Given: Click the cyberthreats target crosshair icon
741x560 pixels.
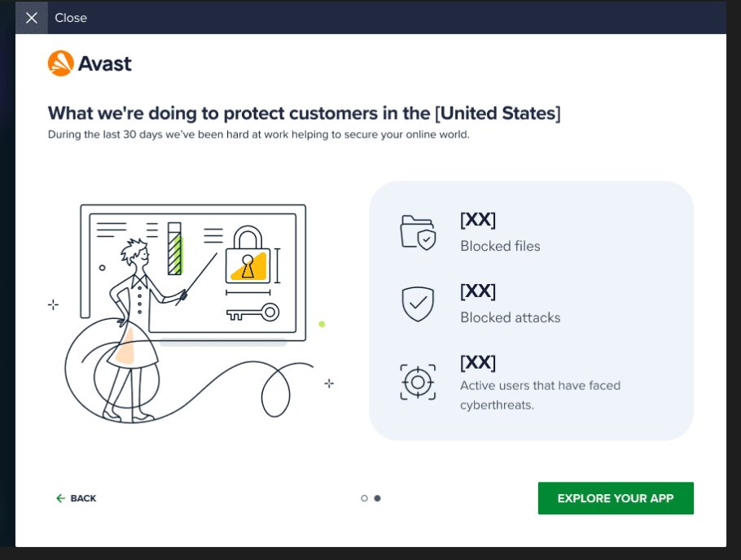Looking at the screenshot, I should click(418, 381).
